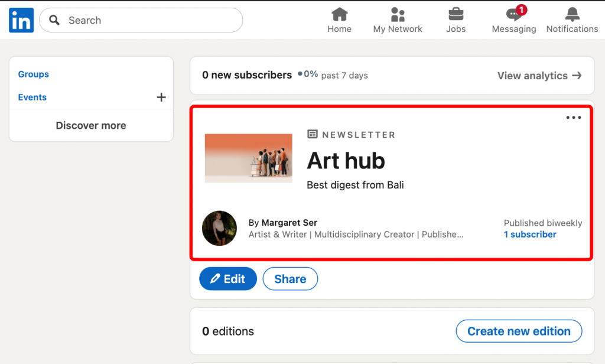605x364 pixels.
Task: Click the search magnifier icon
Action: coord(55,20)
